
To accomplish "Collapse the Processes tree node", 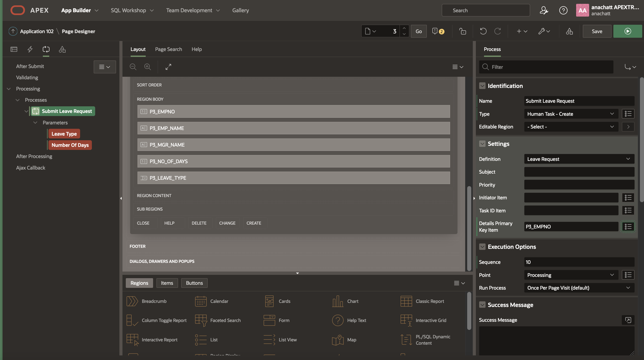I will [18, 100].
